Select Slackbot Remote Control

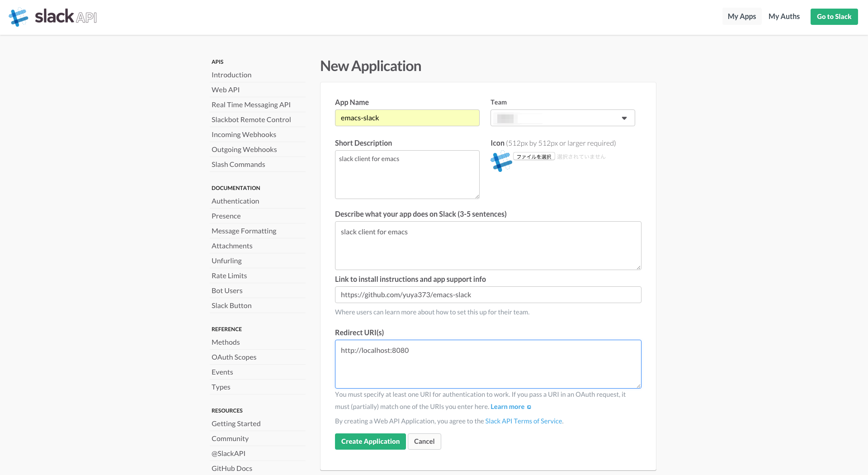click(251, 120)
